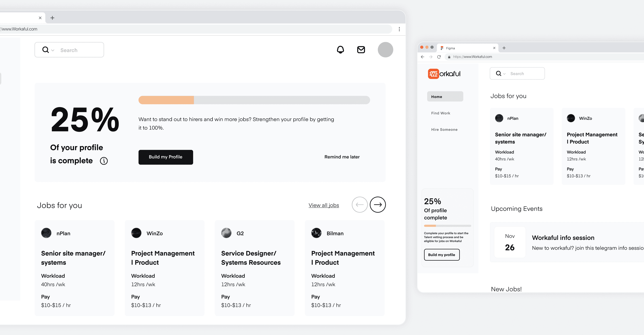Image resolution: width=644 pixels, height=335 pixels.
Task: Expand the search filter chevron in large window
Action: coord(53,50)
